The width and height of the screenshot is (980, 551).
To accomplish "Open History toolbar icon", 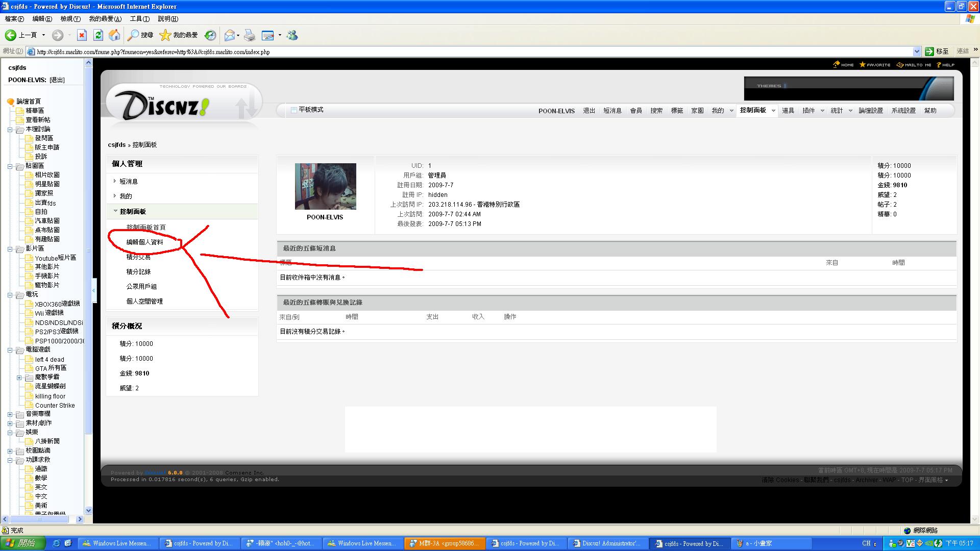I will [x=210, y=35].
